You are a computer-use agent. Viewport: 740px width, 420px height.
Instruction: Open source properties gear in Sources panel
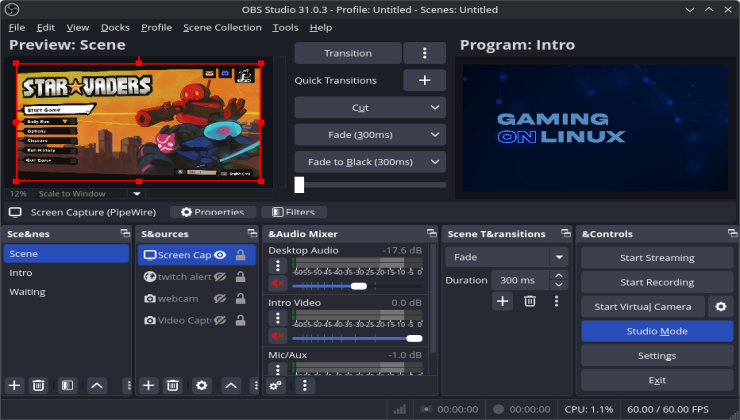[201, 385]
